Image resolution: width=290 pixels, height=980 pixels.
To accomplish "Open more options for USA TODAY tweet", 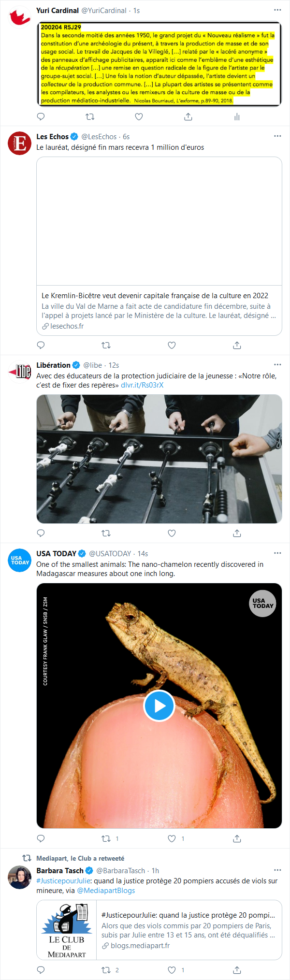I will coord(277,553).
